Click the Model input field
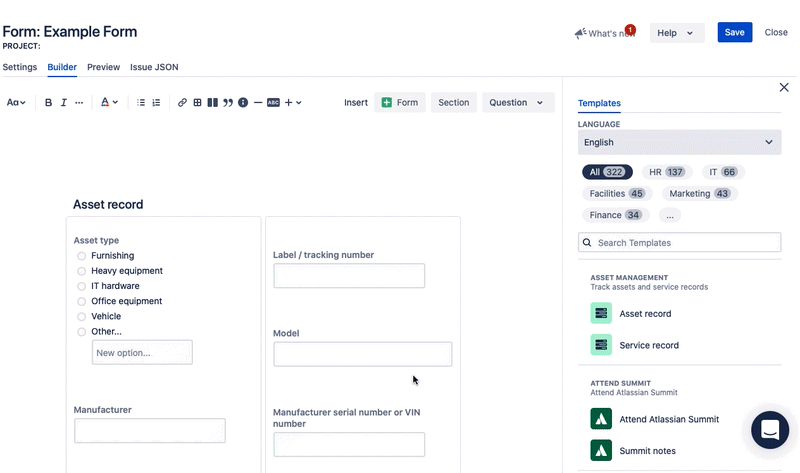Viewport: 800px width, 473px height. coord(363,354)
